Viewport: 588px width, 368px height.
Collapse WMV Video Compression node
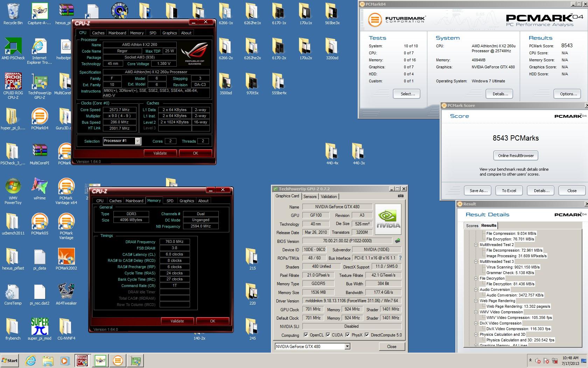(x=476, y=312)
